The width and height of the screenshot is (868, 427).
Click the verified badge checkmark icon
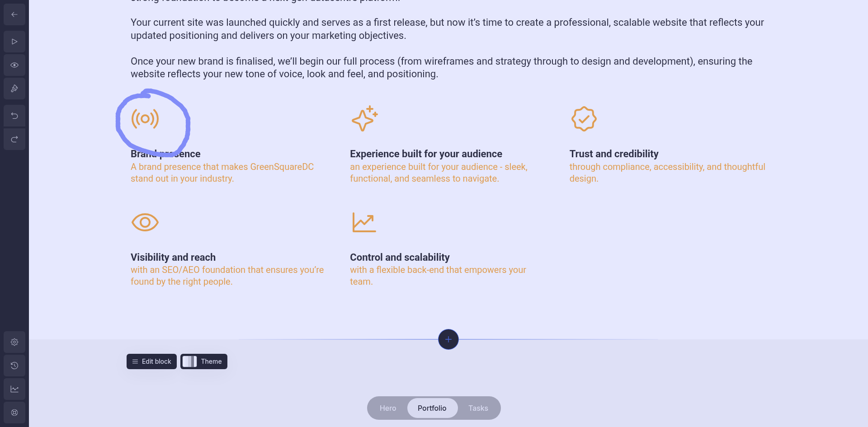(584, 119)
